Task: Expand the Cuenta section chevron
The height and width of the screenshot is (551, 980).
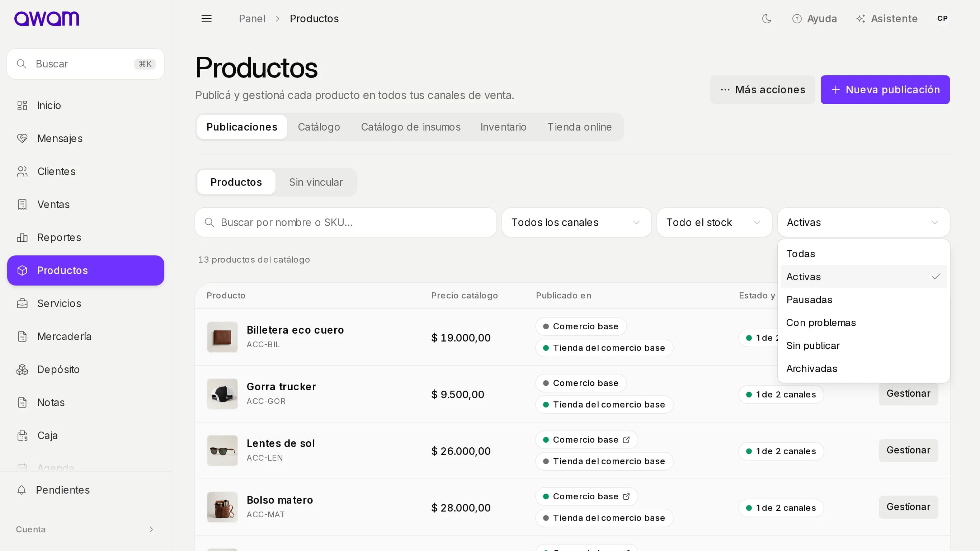Action: click(151, 529)
